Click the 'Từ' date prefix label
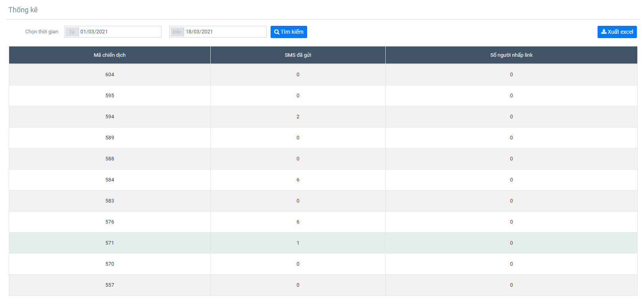Image resolution: width=644 pixels, height=299 pixels. [x=72, y=32]
